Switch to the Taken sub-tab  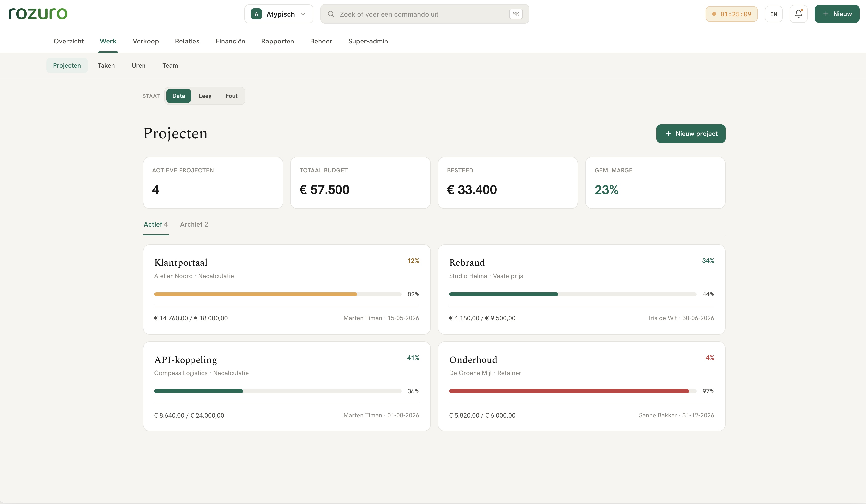point(106,65)
